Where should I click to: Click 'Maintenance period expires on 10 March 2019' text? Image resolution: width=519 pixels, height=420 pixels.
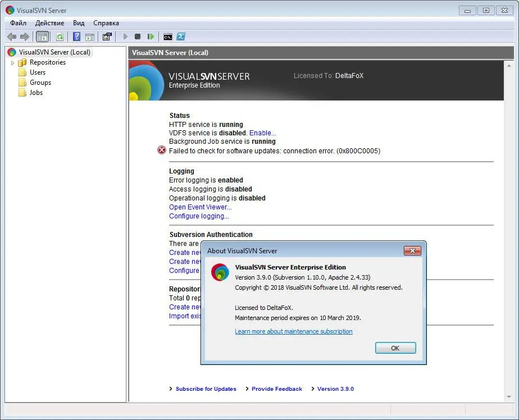[298, 318]
